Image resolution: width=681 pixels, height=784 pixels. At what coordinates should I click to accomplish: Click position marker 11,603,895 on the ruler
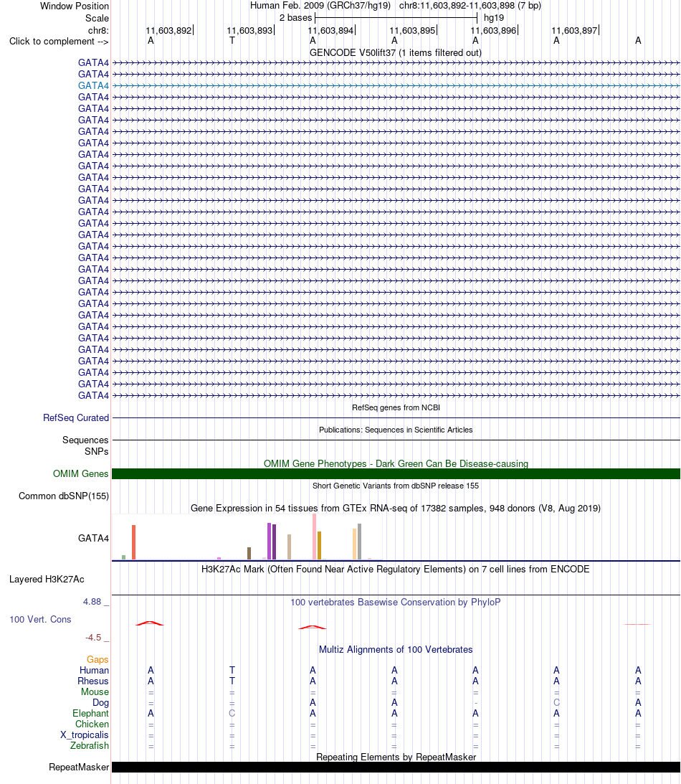pos(413,30)
